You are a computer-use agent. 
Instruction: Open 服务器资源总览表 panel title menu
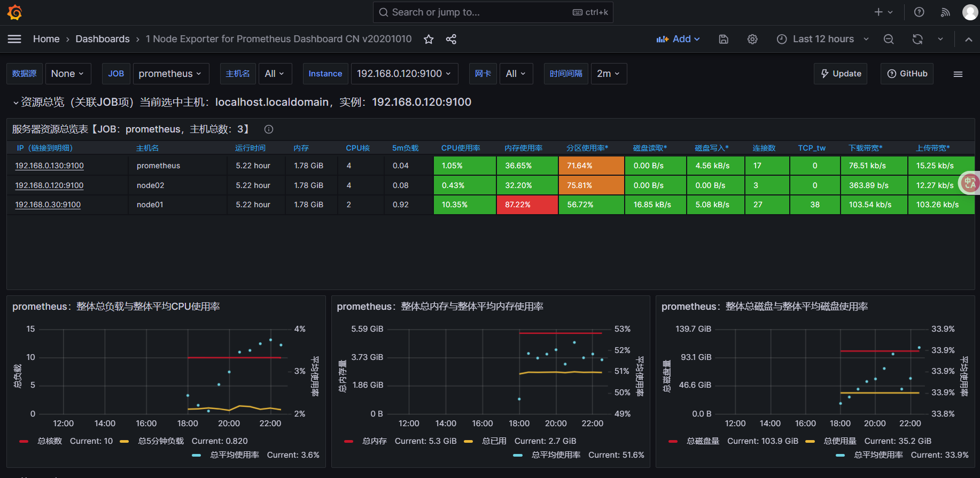click(131, 129)
